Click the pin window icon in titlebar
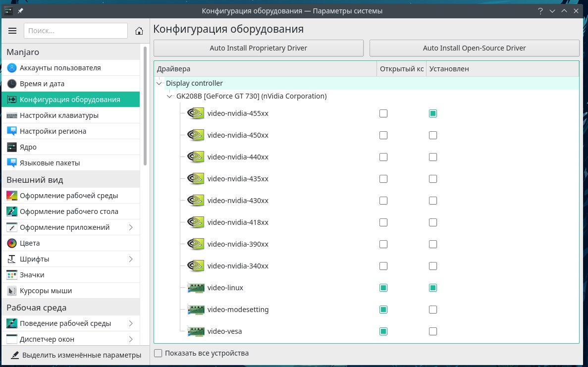 pos(20,11)
